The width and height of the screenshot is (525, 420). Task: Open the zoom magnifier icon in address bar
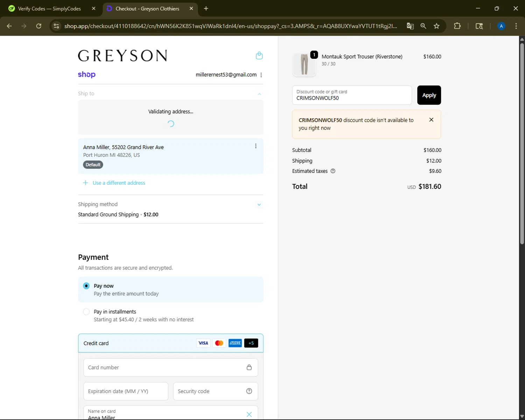click(423, 26)
